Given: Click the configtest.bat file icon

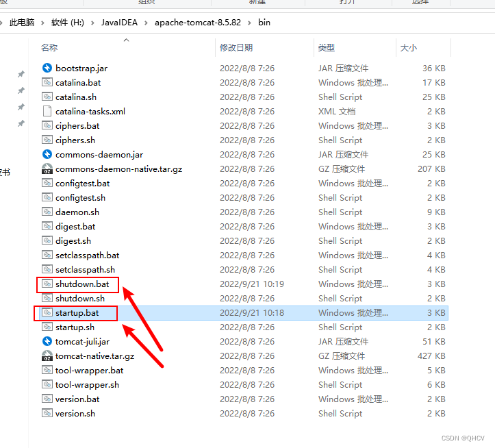Looking at the screenshot, I should click(x=47, y=184).
